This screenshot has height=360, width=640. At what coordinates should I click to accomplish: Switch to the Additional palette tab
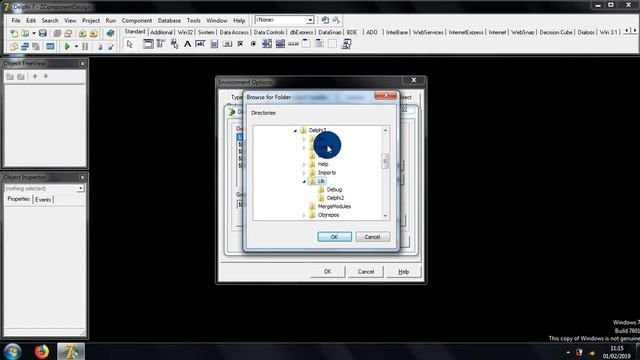[x=161, y=32]
